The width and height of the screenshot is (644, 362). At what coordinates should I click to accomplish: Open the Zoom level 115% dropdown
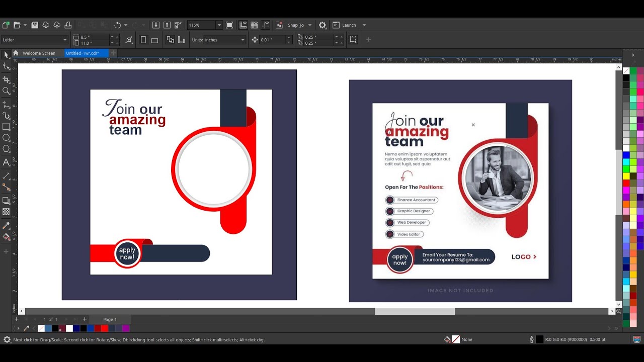(x=219, y=25)
